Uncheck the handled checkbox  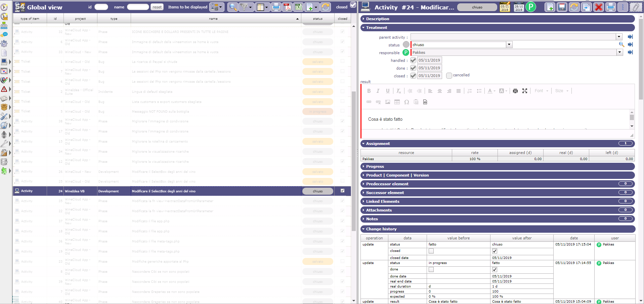tap(413, 60)
